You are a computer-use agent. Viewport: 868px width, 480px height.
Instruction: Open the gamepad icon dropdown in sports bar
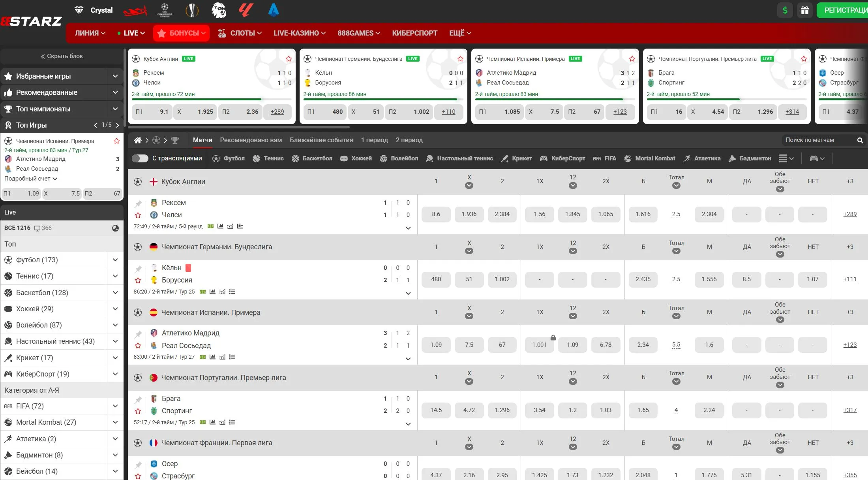click(817, 158)
